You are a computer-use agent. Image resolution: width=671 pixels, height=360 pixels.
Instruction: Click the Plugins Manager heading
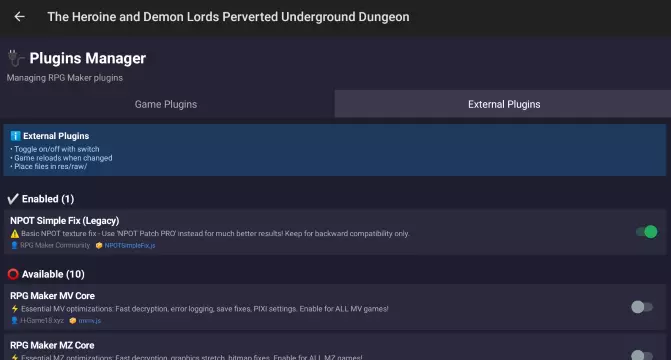pyautogui.click(x=88, y=58)
